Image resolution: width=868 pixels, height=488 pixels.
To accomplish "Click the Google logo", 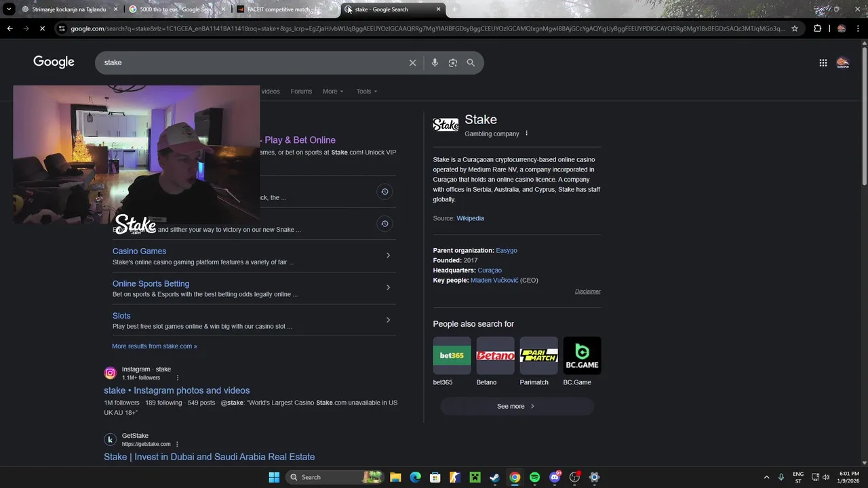I will tap(54, 62).
